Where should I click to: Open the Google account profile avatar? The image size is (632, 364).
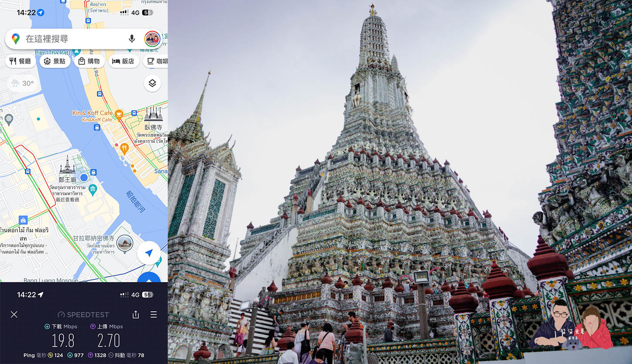pos(152,39)
